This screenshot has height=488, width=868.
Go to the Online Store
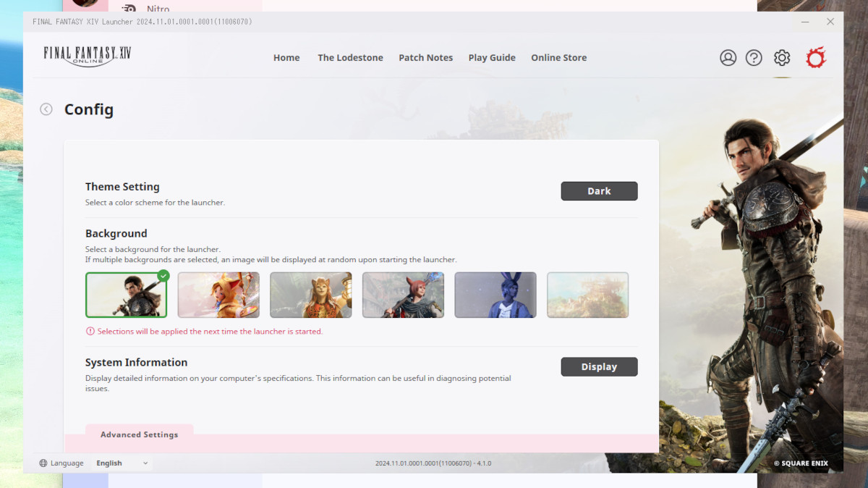click(x=558, y=57)
